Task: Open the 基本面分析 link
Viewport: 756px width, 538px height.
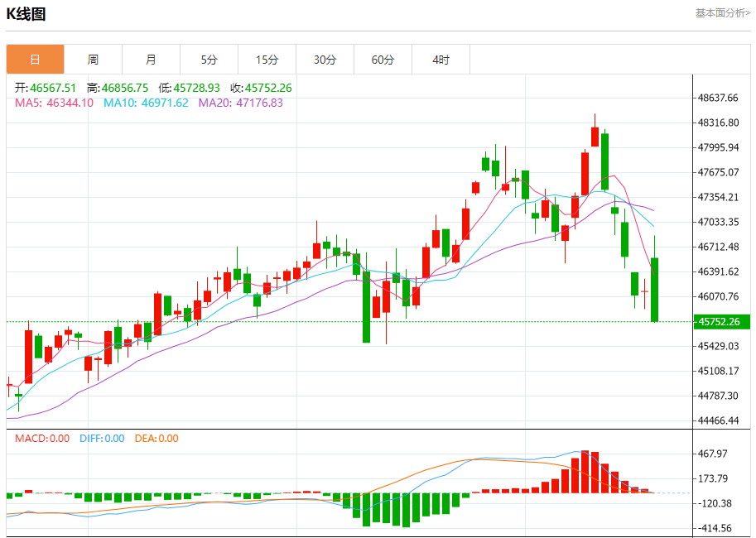Action: click(x=722, y=13)
